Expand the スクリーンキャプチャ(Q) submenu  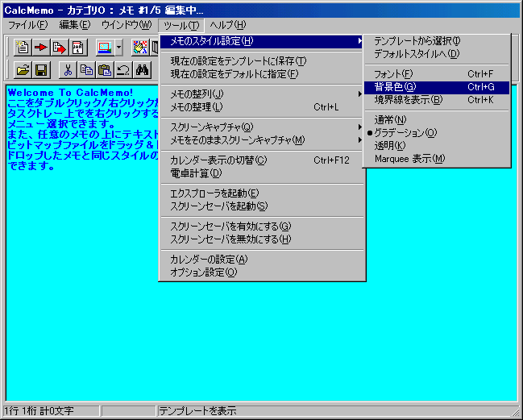click(x=262, y=127)
